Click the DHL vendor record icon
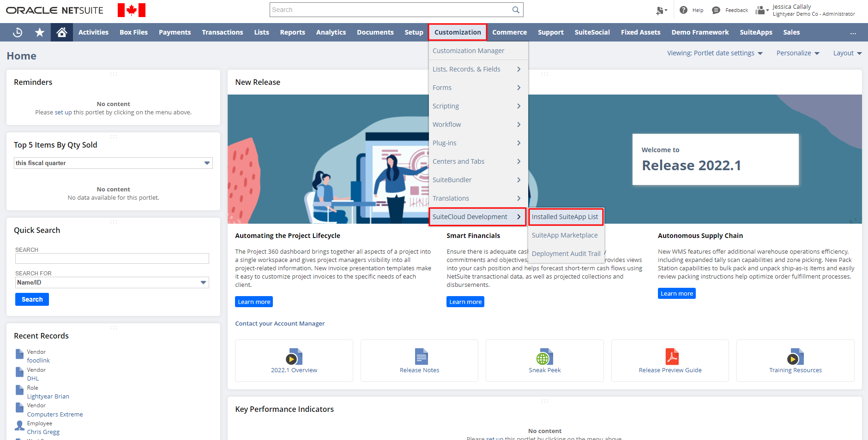 tap(19, 372)
